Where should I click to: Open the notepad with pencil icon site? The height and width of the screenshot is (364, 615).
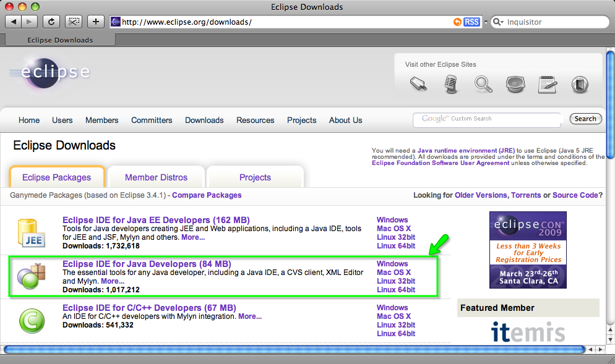click(x=548, y=84)
